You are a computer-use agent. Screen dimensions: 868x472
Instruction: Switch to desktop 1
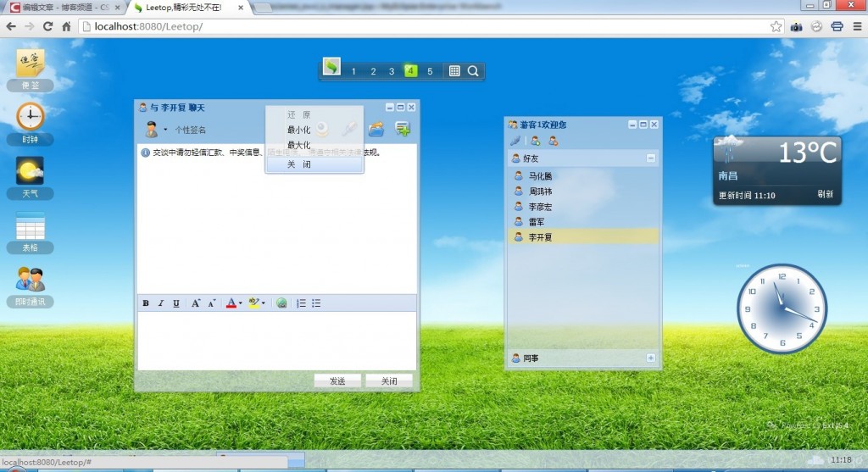pos(353,71)
